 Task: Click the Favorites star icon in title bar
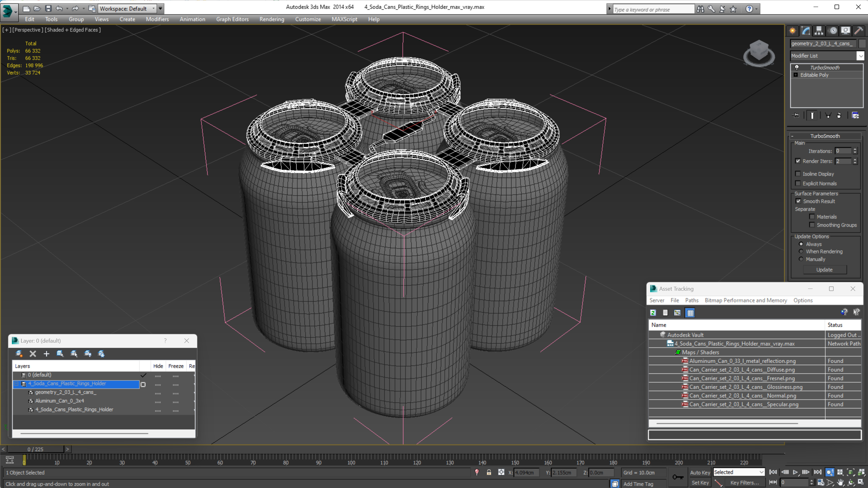pos(733,9)
